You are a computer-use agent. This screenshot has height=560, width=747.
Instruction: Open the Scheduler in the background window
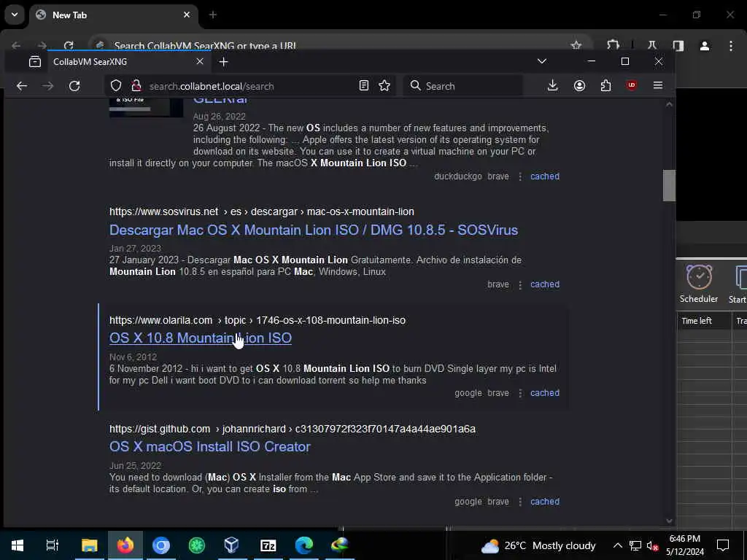tap(699, 284)
